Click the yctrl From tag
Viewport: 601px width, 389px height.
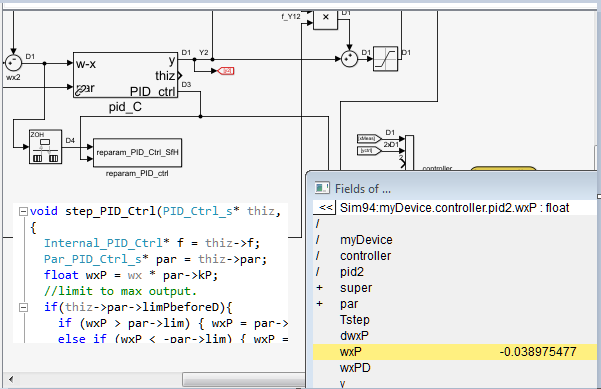(x=369, y=151)
